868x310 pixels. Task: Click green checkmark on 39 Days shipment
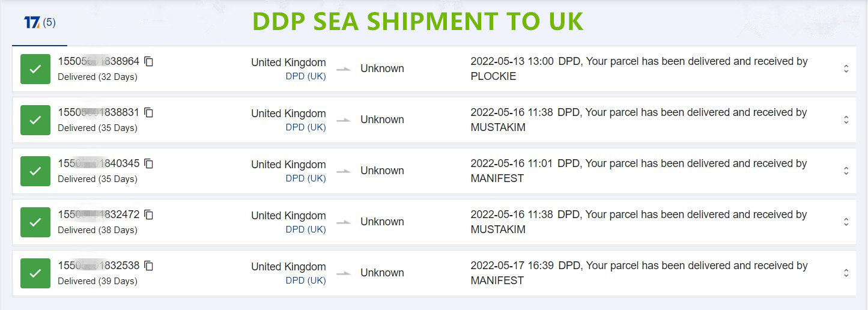pos(35,273)
